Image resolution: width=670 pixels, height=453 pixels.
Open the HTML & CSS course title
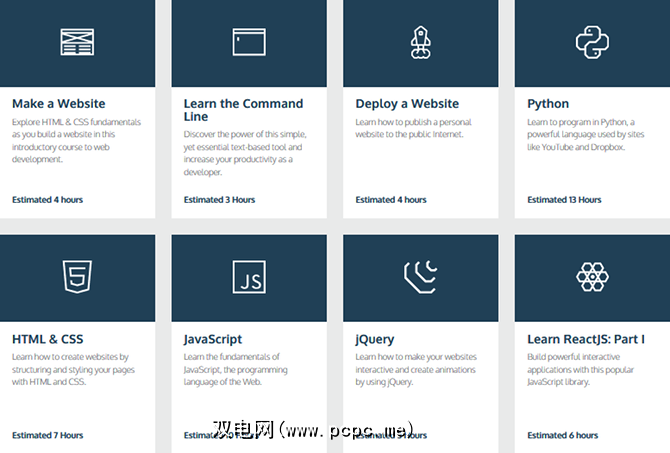click(48, 339)
